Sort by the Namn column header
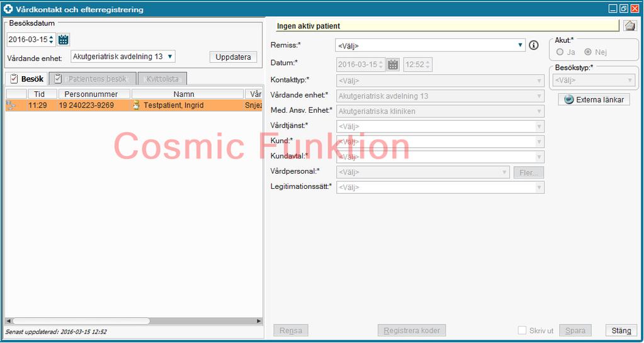Viewport: 644px width, 343px height. pos(188,94)
